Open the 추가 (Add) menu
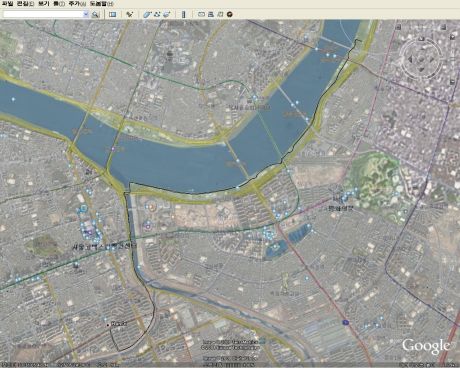The height and width of the screenshot is (368, 460). coord(77,3)
